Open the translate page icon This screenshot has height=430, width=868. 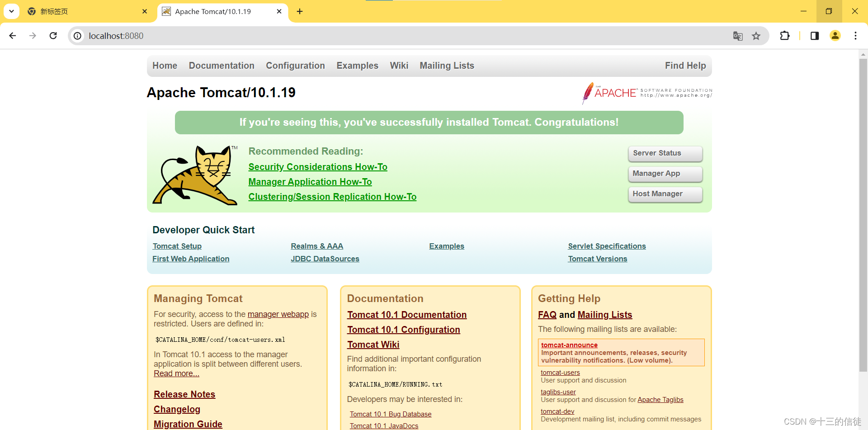pos(738,36)
